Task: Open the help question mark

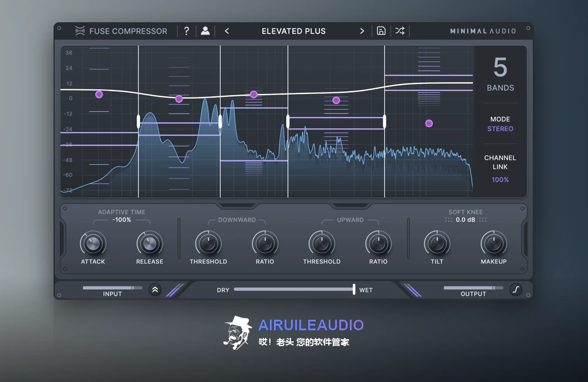Action: pyautogui.click(x=186, y=31)
